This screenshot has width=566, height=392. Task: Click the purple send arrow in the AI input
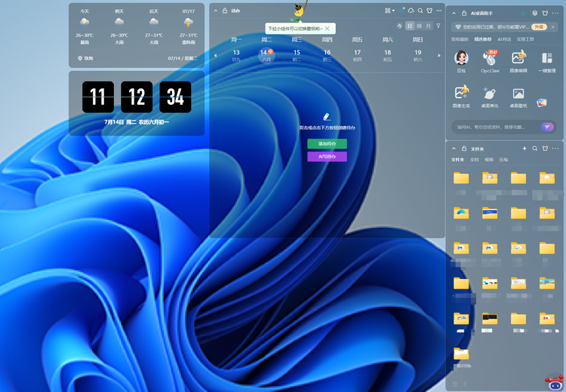coord(547,127)
